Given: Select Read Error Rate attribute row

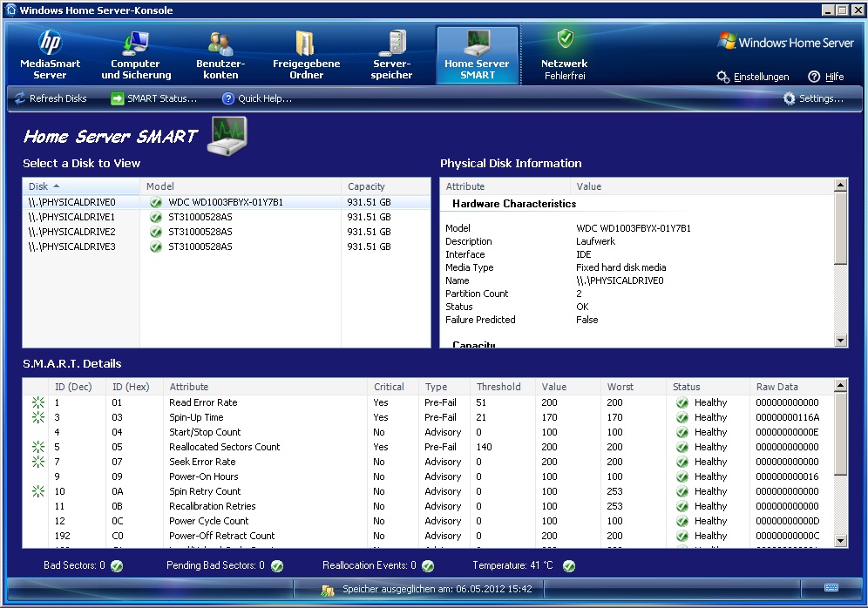Looking at the screenshot, I should pos(428,402).
